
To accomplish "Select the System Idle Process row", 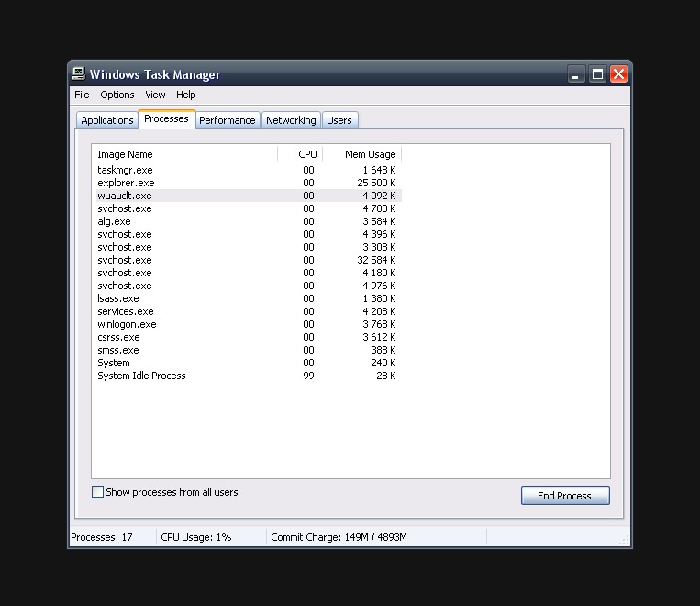I will pyautogui.click(x=249, y=376).
